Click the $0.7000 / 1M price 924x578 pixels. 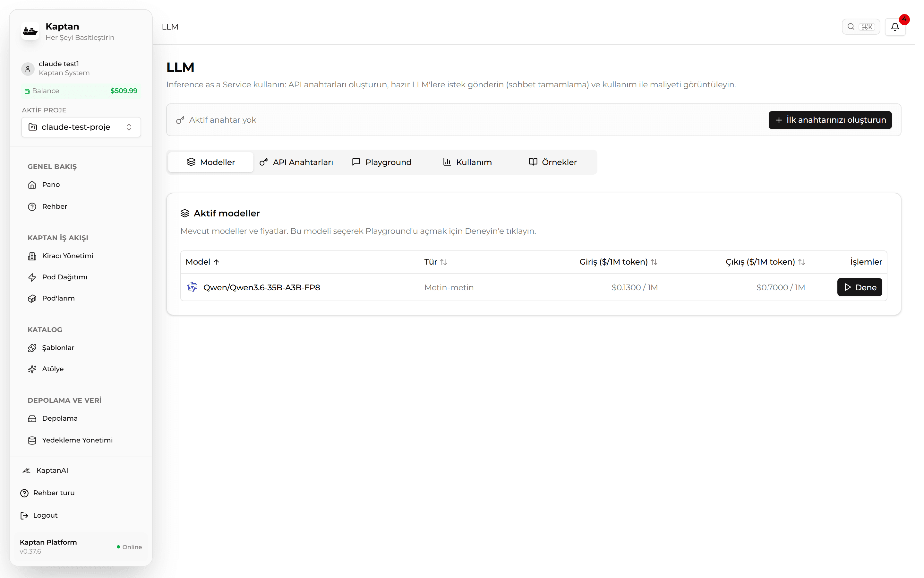(781, 287)
